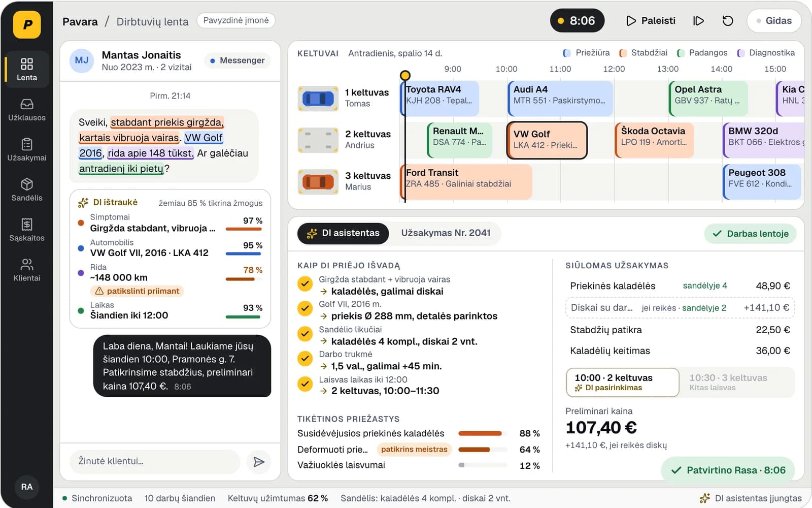
Task: Click the 8:06 clock pill
Action: 577,21
